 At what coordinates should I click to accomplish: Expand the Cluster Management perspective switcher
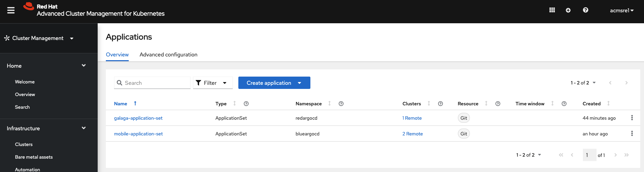[x=39, y=38]
